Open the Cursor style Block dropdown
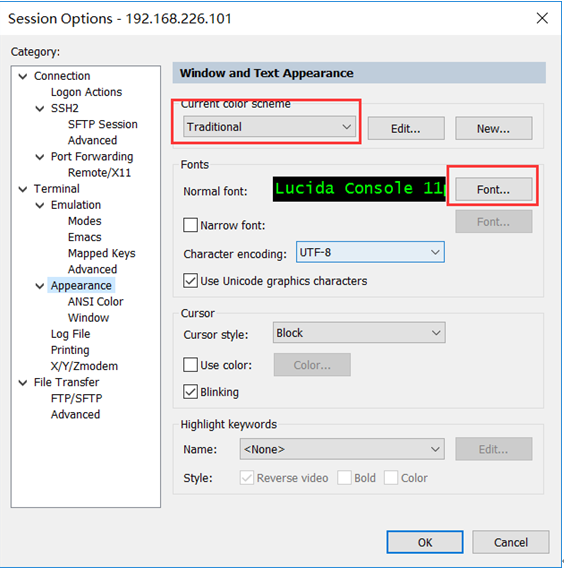The height and width of the screenshot is (573, 564). point(359,333)
